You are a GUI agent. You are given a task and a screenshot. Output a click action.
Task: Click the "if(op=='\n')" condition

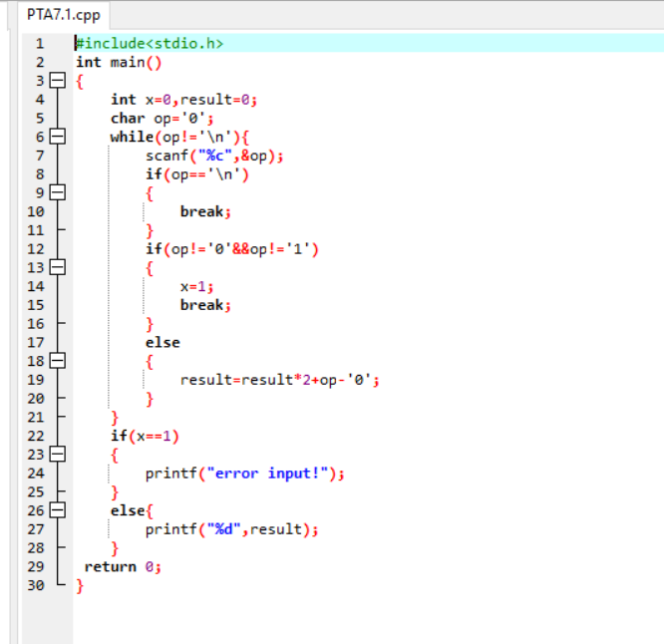(x=197, y=174)
